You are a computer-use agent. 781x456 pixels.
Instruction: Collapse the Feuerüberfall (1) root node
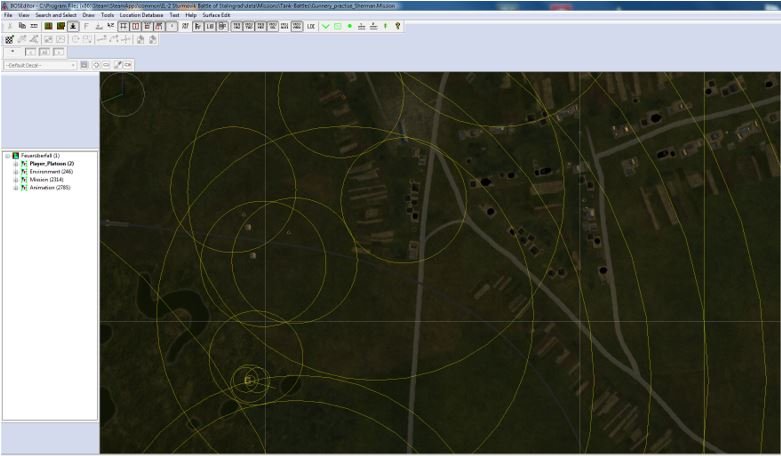click(x=7, y=156)
